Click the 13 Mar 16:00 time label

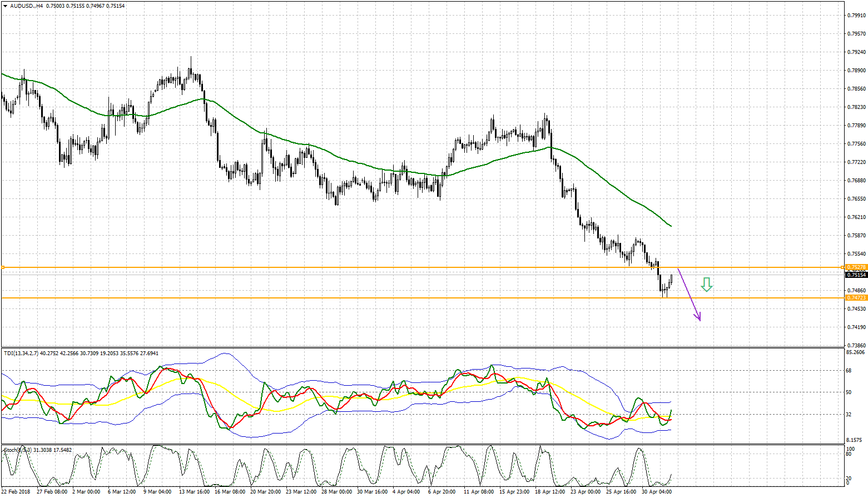pos(194,492)
